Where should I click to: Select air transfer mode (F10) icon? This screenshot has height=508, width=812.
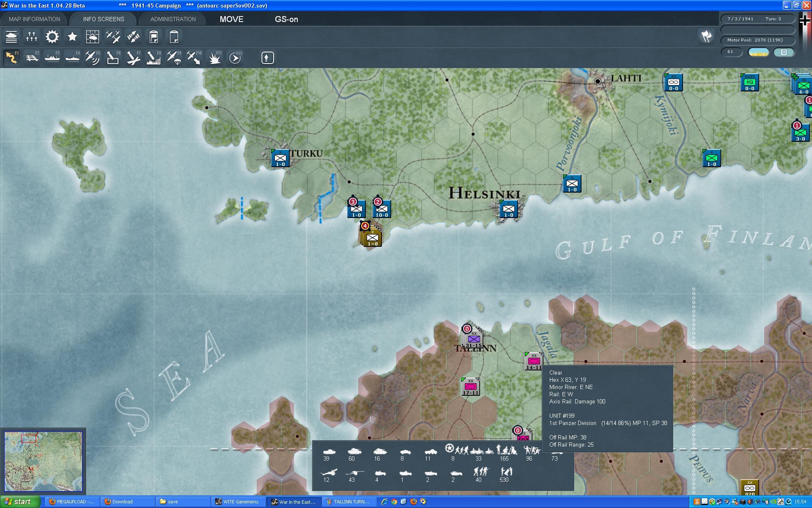coord(194,58)
